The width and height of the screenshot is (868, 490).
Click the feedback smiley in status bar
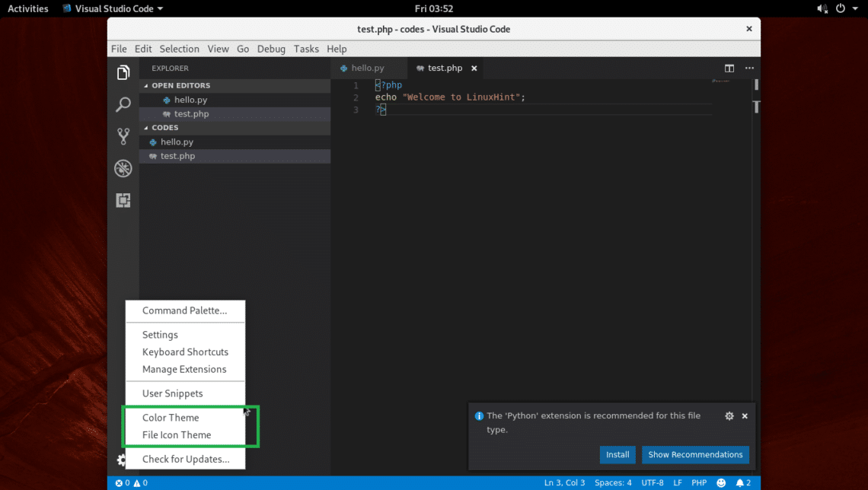[721, 483]
